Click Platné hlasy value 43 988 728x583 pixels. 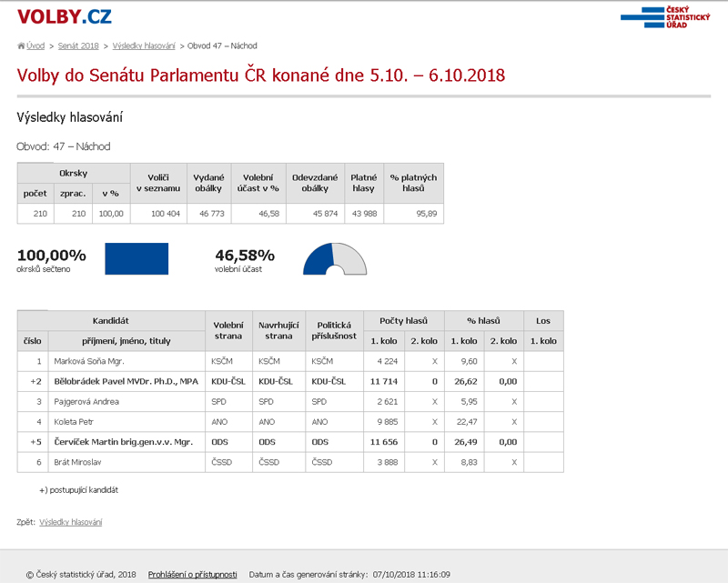click(x=365, y=214)
